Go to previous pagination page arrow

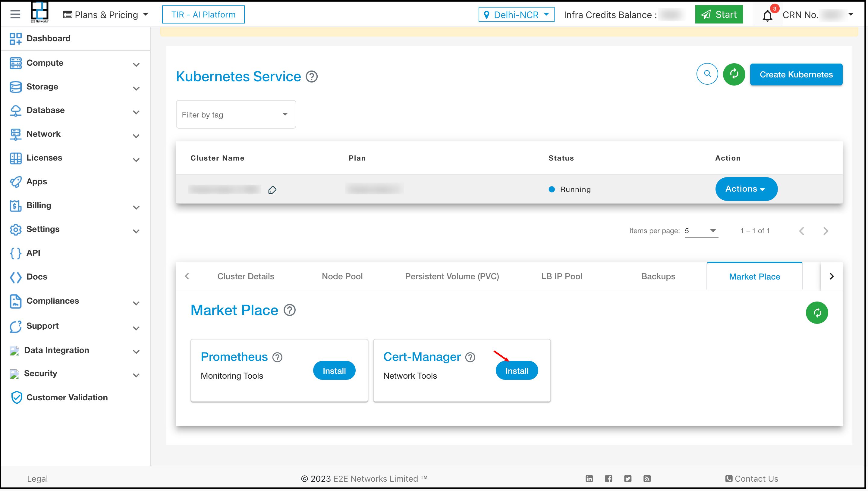[801, 231]
